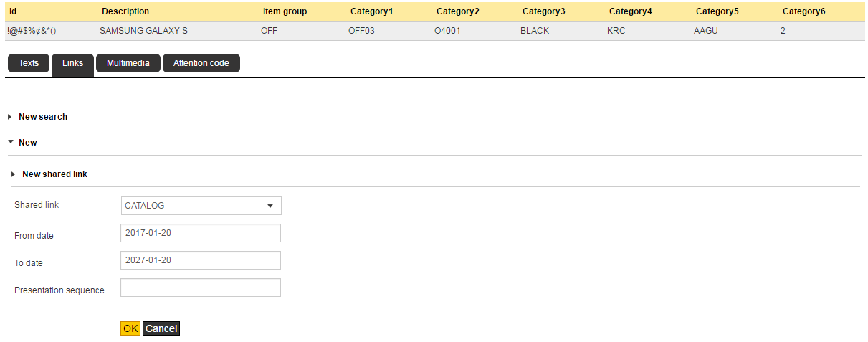Open the Multimedia tab
Image resolution: width=868 pixels, height=342 pixels.
click(x=128, y=63)
